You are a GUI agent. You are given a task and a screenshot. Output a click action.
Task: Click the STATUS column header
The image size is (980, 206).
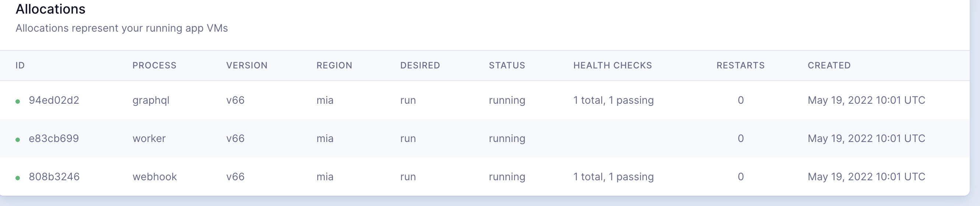[x=507, y=65]
